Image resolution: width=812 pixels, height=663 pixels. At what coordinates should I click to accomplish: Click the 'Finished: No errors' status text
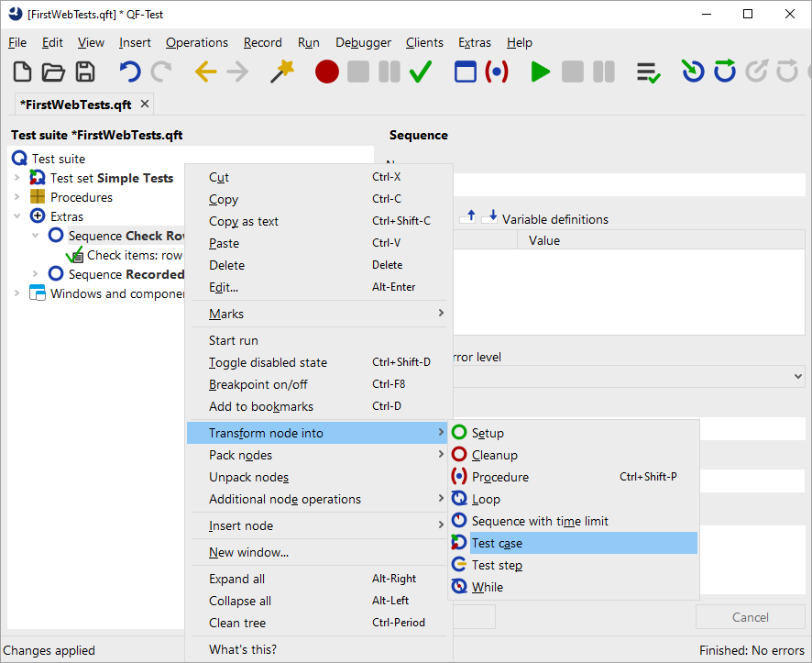pos(752,650)
